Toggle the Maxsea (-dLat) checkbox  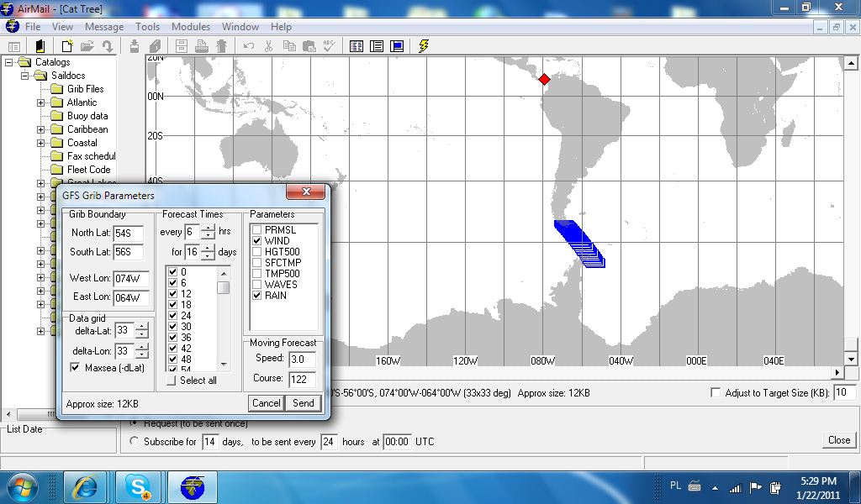[75, 367]
